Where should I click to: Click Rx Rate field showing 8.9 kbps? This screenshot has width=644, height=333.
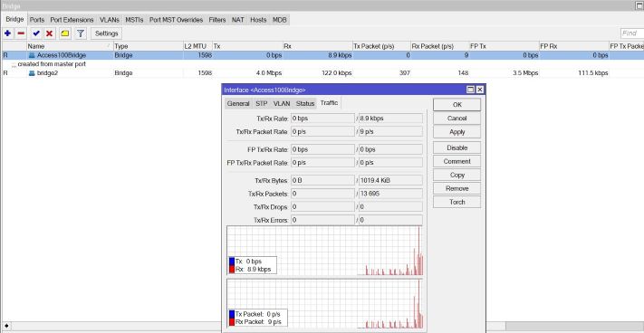(x=390, y=119)
